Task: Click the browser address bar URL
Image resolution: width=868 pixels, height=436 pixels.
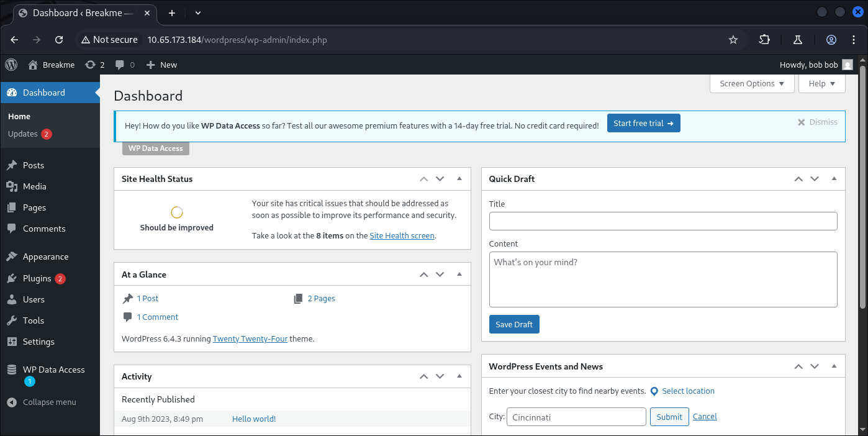Action: pyautogui.click(x=237, y=40)
